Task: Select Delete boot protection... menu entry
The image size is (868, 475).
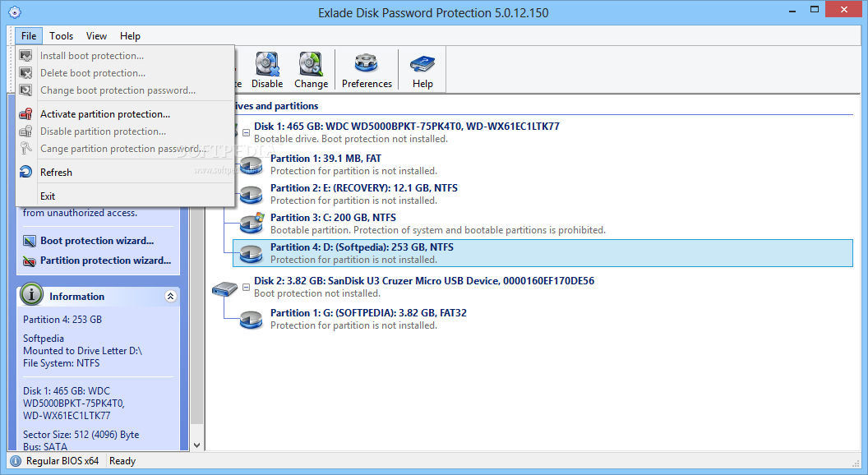Action: coord(125,73)
